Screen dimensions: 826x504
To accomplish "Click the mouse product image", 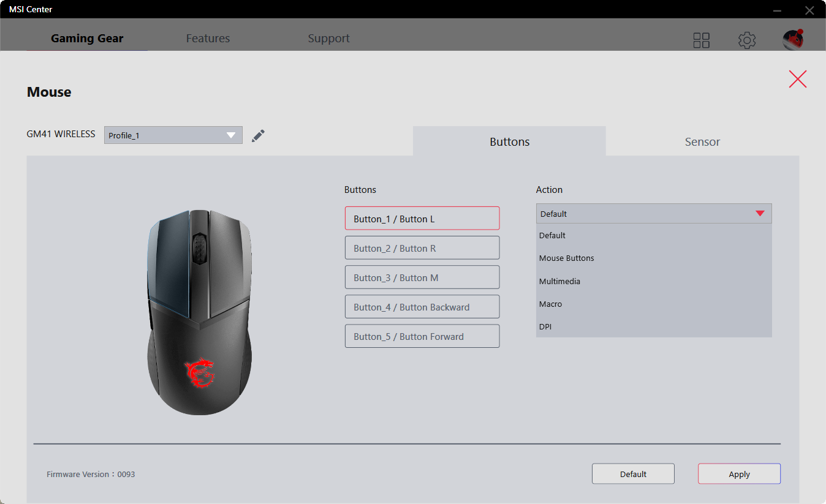I will coord(199,312).
